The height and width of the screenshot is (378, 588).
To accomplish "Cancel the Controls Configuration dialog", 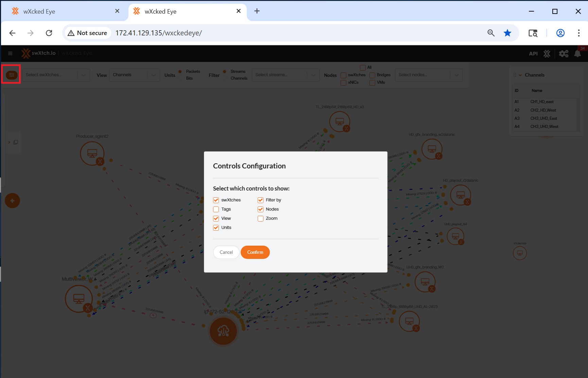I will (x=226, y=252).
